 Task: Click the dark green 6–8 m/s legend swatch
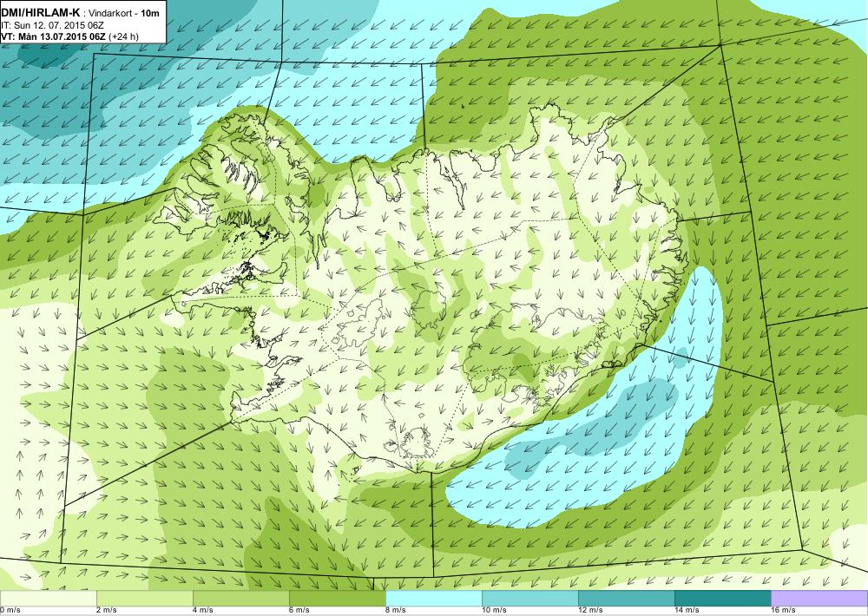coord(337,599)
